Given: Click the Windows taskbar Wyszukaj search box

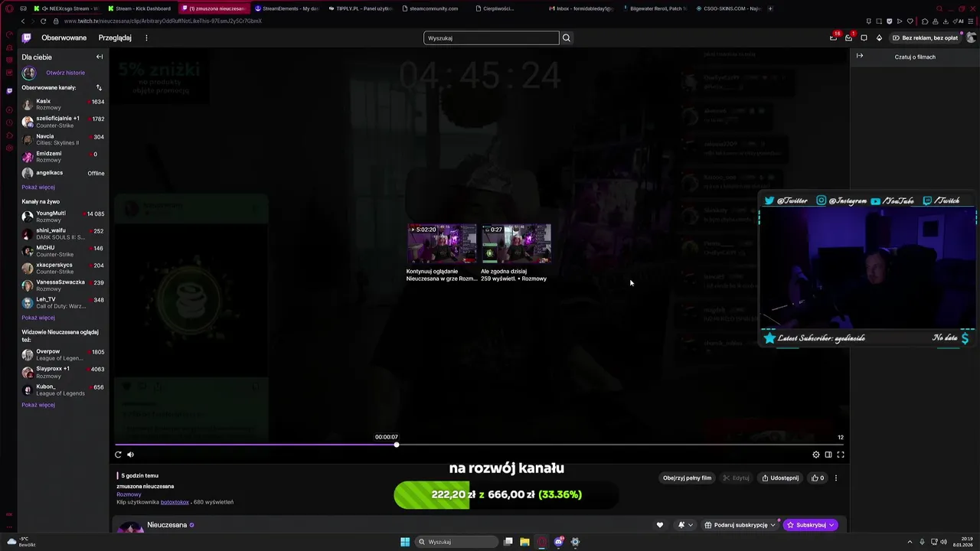Looking at the screenshot, I should [457, 542].
